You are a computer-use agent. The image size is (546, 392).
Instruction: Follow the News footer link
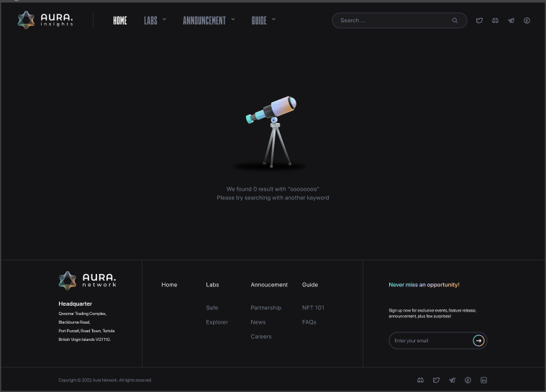point(258,322)
